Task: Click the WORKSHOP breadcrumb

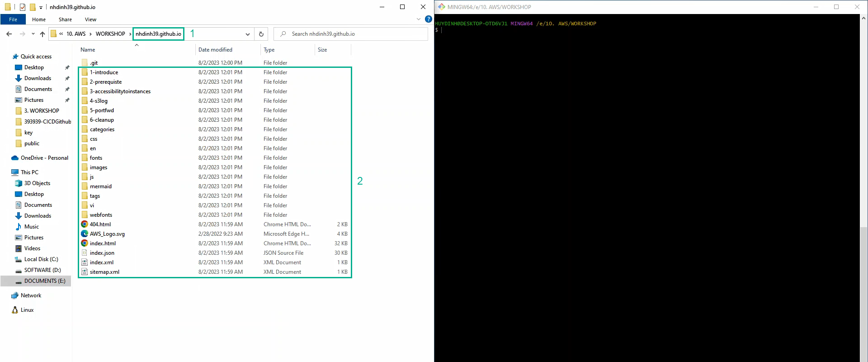Action: tap(110, 34)
